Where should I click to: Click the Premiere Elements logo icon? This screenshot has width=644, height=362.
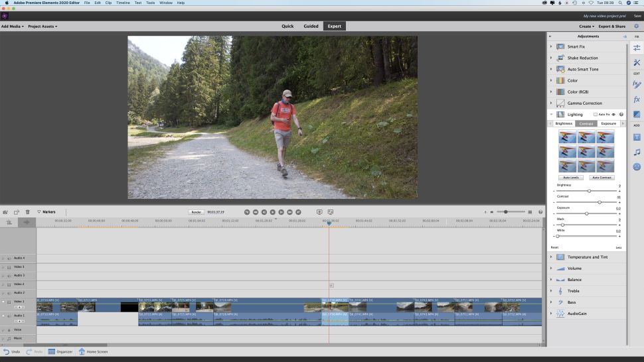5,16
